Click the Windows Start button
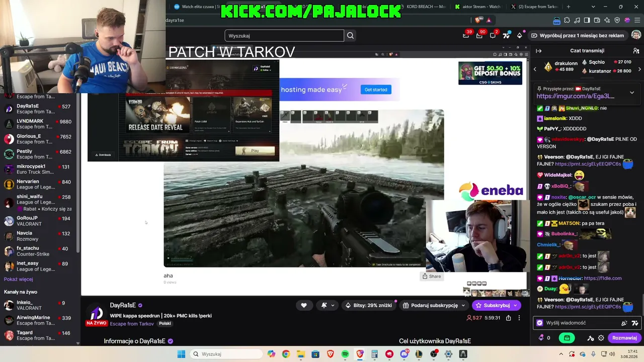 pyautogui.click(x=181, y=354)
